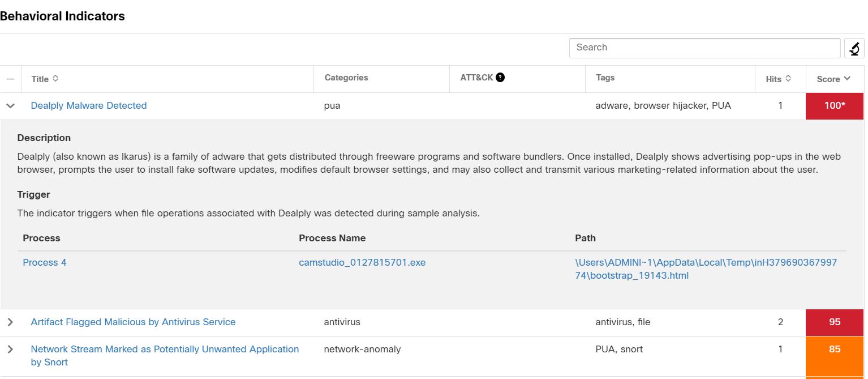Click the camstudio_0127815701.exe process name link
This screenshot has width=868, height=379.
coord(362,263)
